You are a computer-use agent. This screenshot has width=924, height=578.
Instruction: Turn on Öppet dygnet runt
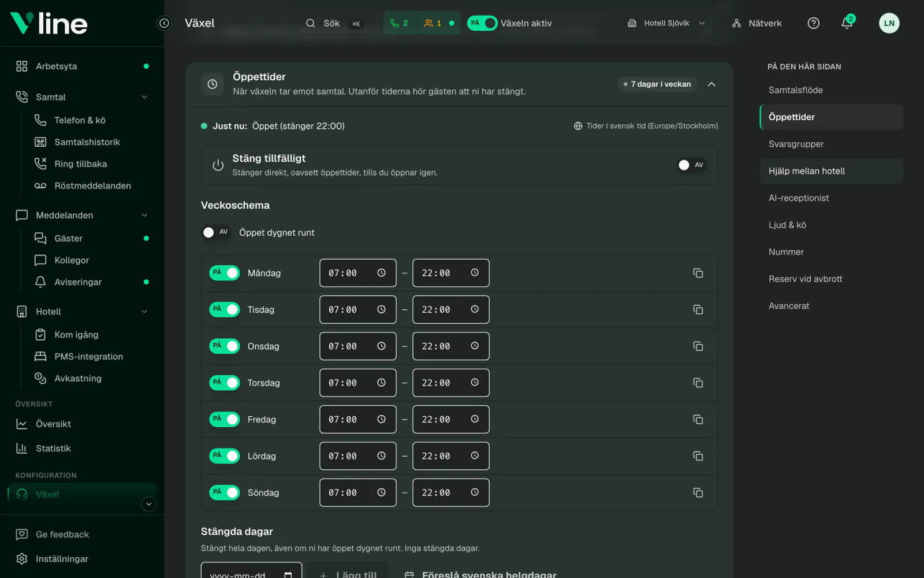(216, 232)
